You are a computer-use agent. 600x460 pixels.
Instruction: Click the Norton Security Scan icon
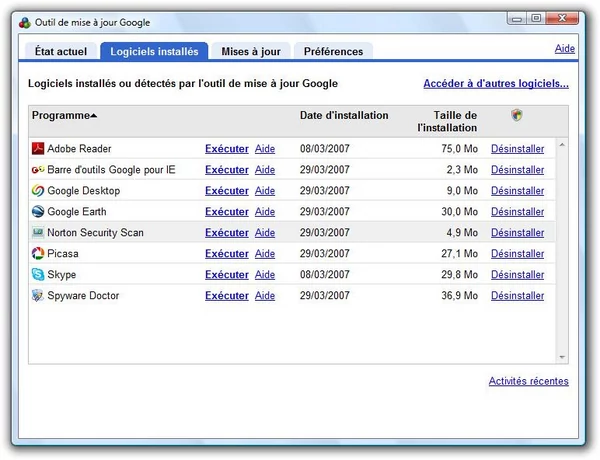tap(38, 232)
